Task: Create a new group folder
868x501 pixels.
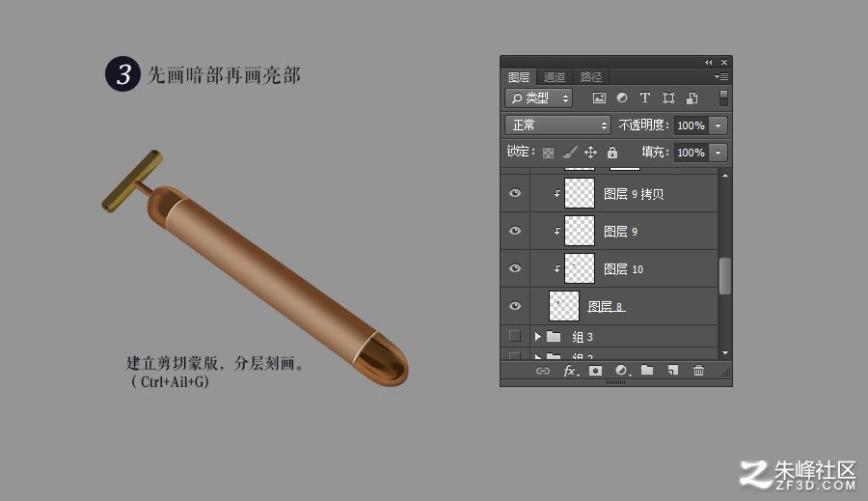Action: coord(647,371)
